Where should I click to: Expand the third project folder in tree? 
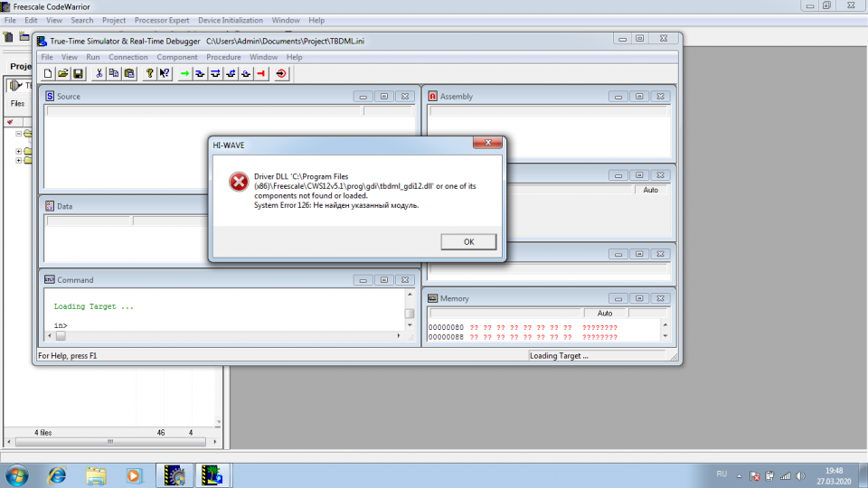click(18, 161)
